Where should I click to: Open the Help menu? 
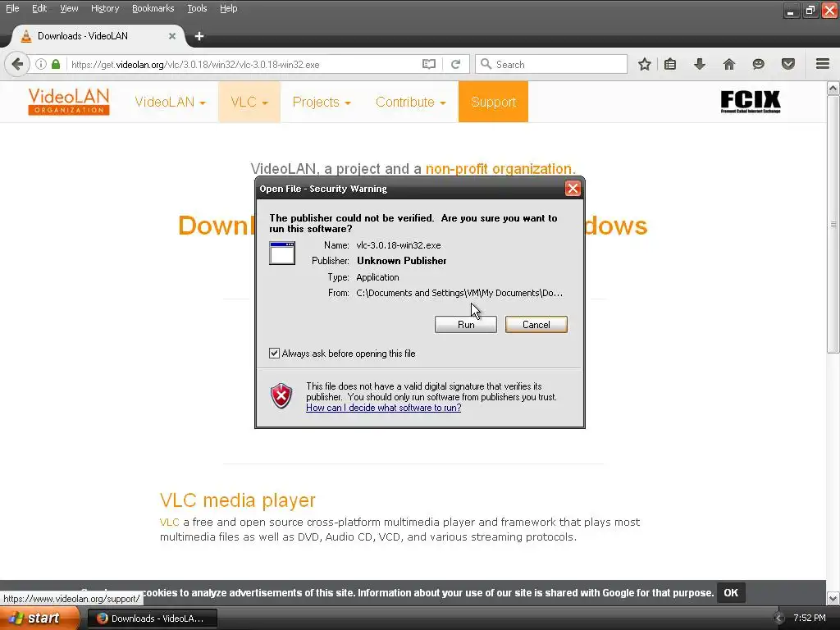pyautogui.click(x=229, y=8)
